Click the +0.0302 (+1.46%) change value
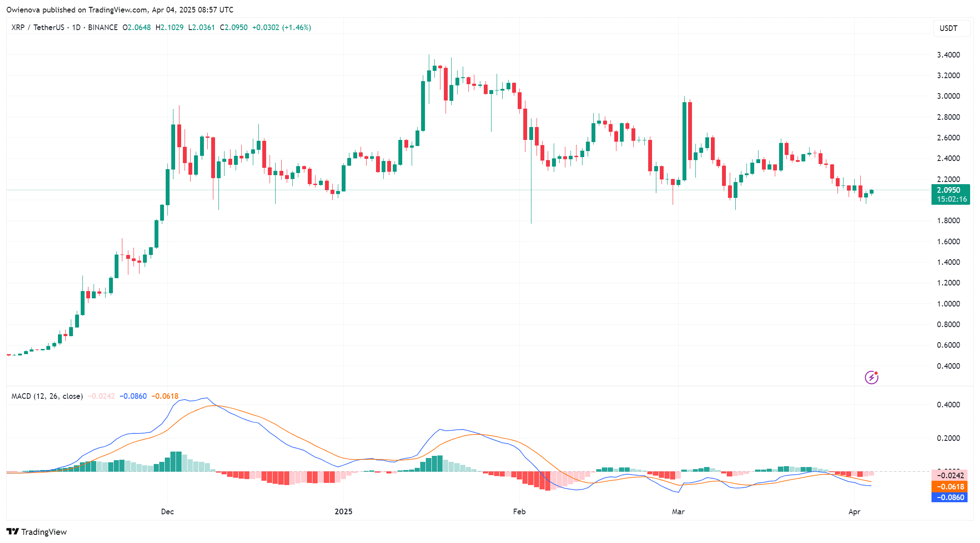Screen dimensions: 980x543 click(281, 27)
